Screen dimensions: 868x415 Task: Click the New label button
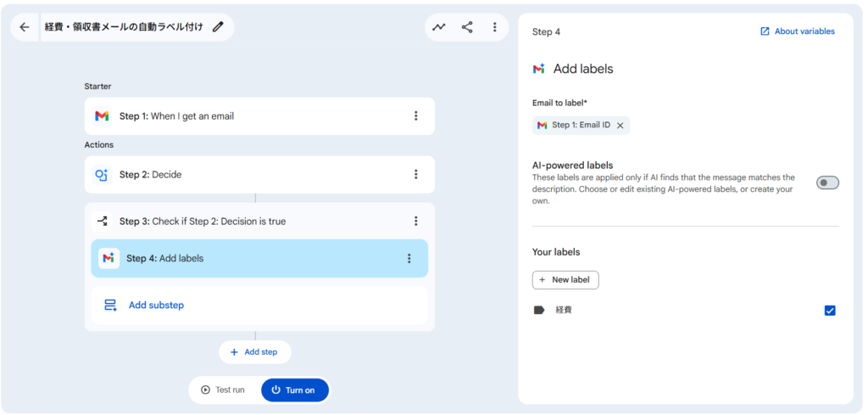[565, 280]
